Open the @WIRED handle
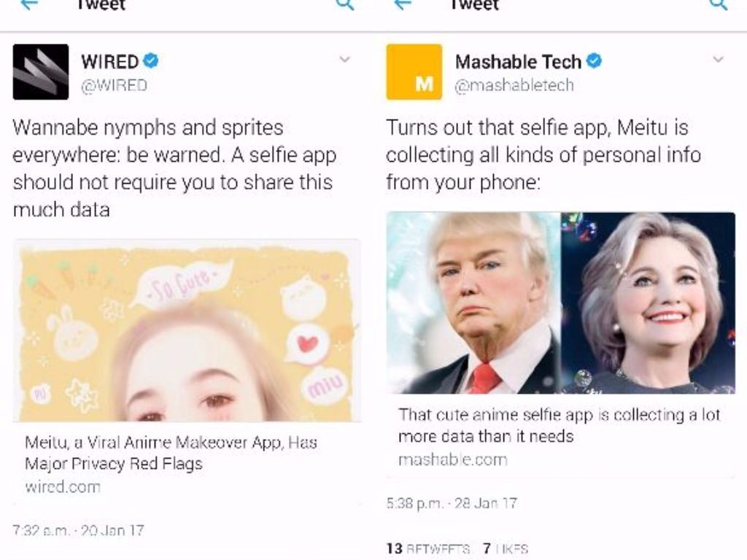Viewport: 747px width, 560px height. (114, 86)
